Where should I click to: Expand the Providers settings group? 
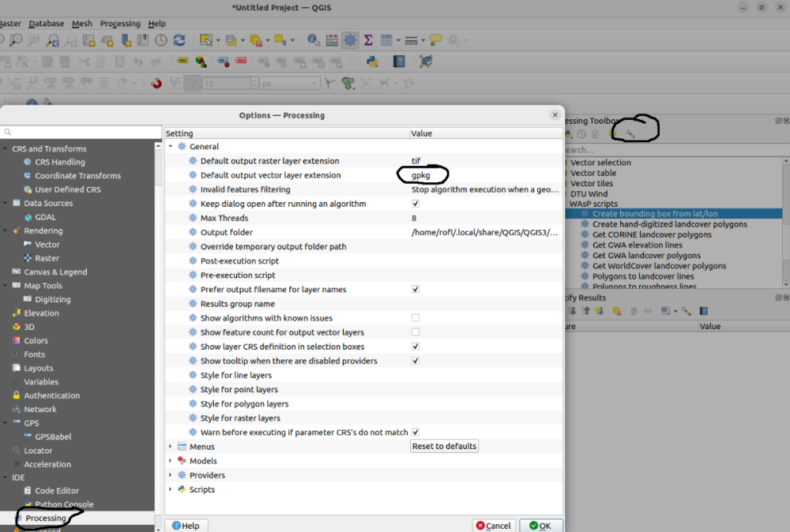171,475
